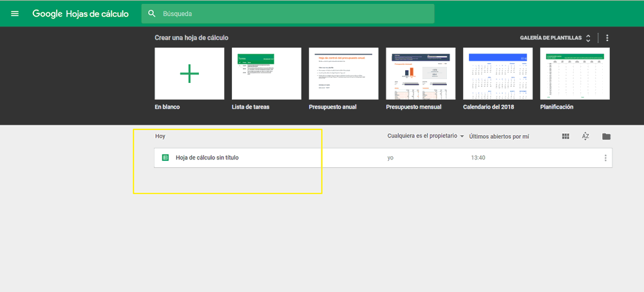
Task: Create a blank spreadsheet with En blanco
Action: [x=189, y=73]
